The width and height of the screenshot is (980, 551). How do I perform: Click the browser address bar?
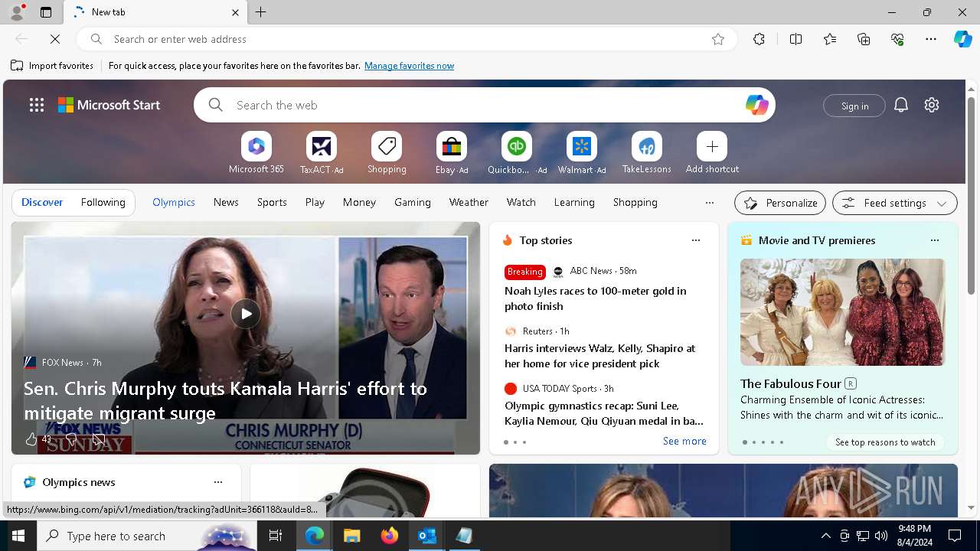tap(406, 39)
